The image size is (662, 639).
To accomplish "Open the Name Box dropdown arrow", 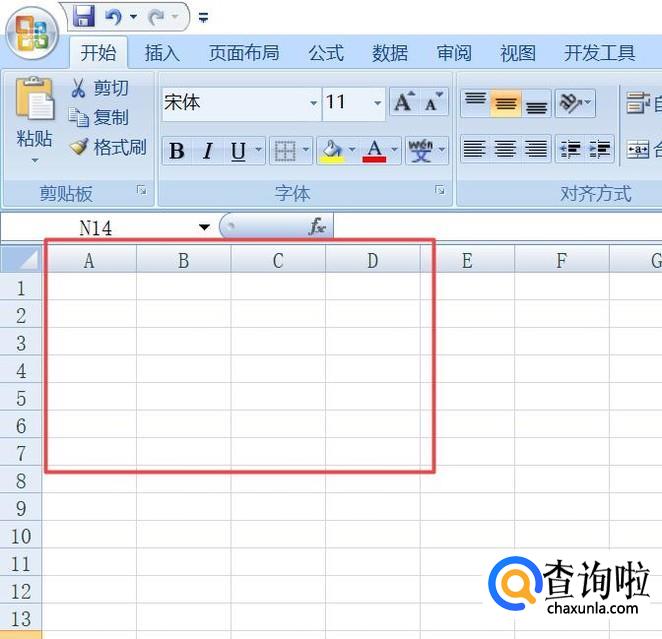I will [x=204, y=228].
